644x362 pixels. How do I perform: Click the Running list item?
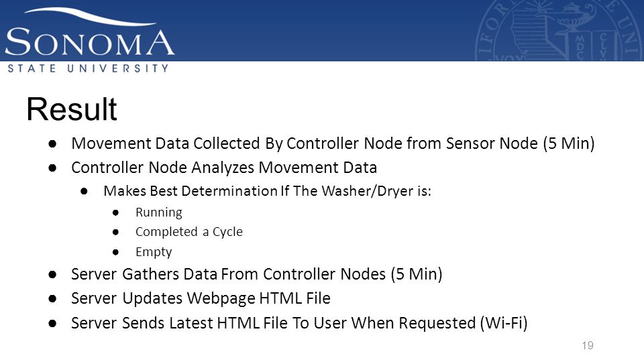pos(158,213)
